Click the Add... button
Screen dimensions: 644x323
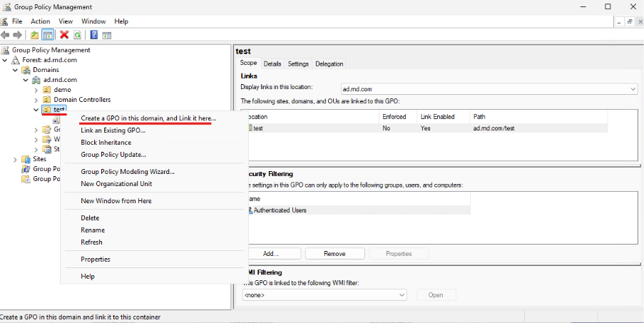[x=270, y=254]
